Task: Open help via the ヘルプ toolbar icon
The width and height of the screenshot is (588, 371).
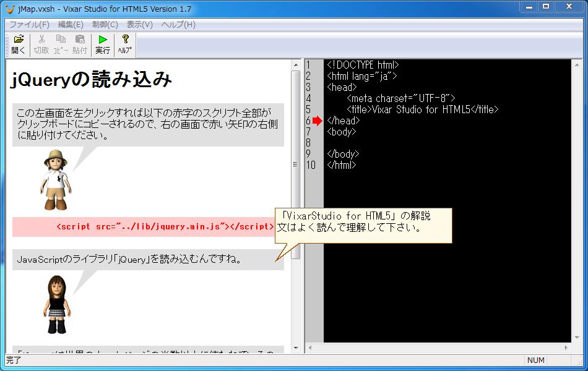Action: (x=124, y=42)
